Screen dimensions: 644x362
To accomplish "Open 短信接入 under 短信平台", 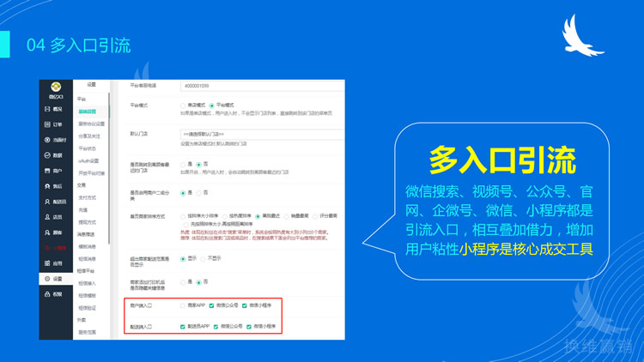I will (x=87, y=284).
